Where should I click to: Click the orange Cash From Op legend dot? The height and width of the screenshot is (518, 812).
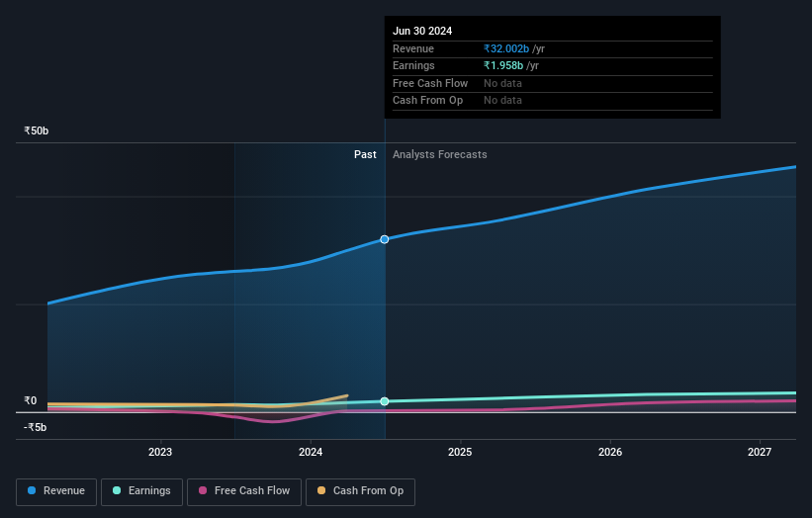click(321, 490)
